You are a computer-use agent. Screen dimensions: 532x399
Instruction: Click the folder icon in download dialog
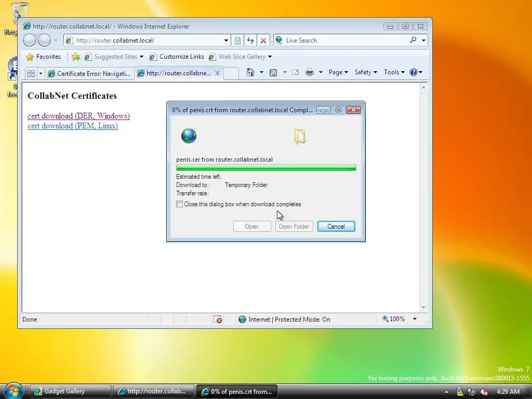click(300, 137)
